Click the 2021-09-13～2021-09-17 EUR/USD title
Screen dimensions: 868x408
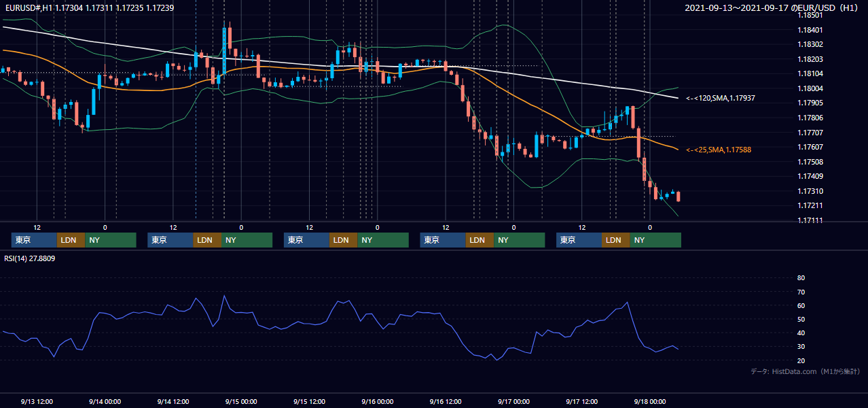click(772, 8)
